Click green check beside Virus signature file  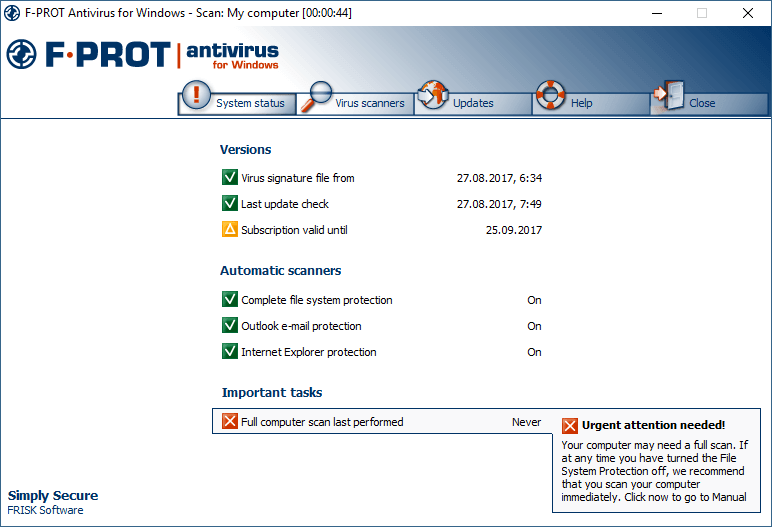230,177
